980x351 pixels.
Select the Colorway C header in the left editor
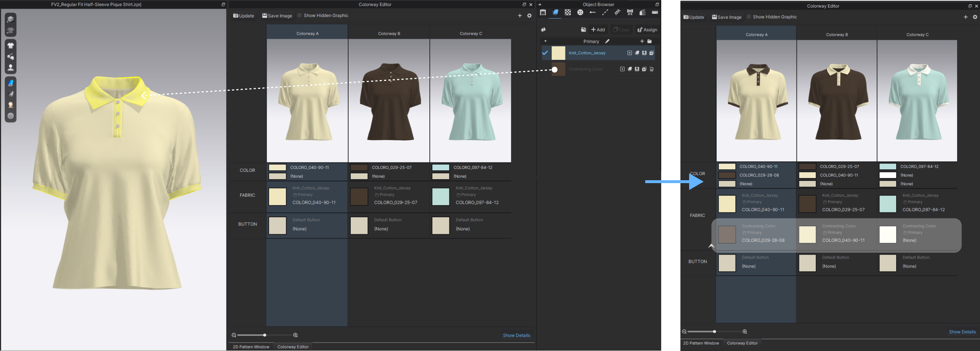point(471,33)
